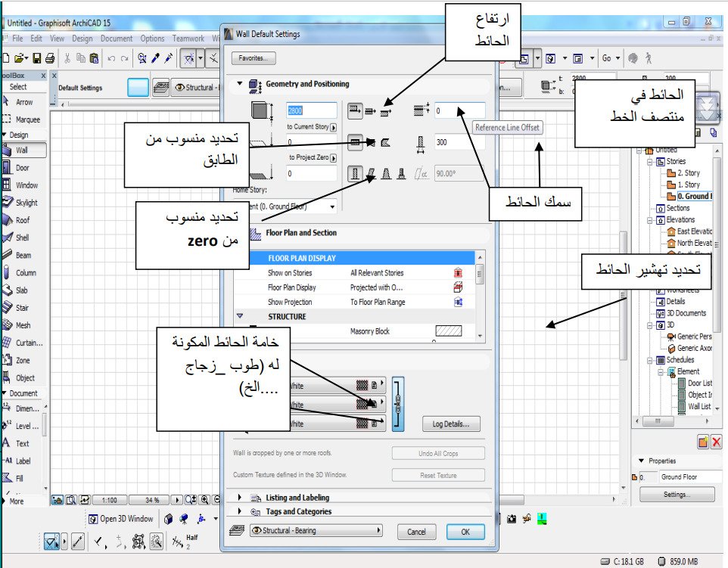Select the Door tool in the ToolBox
This screenshot has height=568, width=728.
[25, 167]
